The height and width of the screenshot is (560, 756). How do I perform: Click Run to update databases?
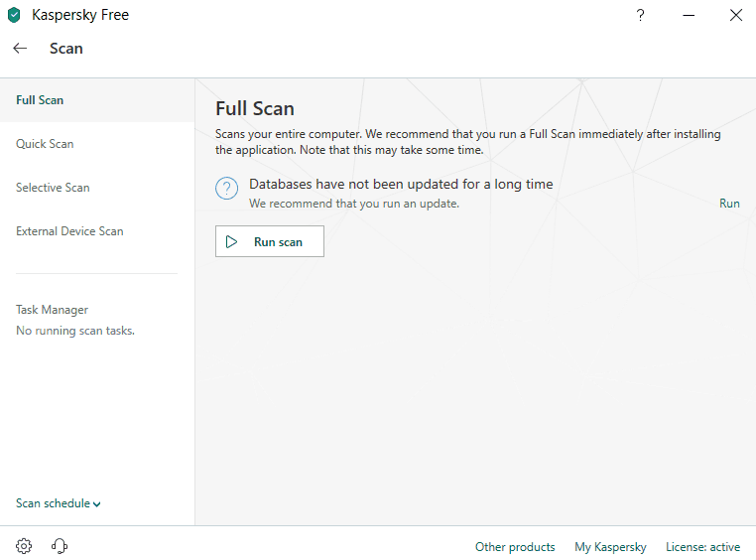pyautogui.click(x=729, y=204)
